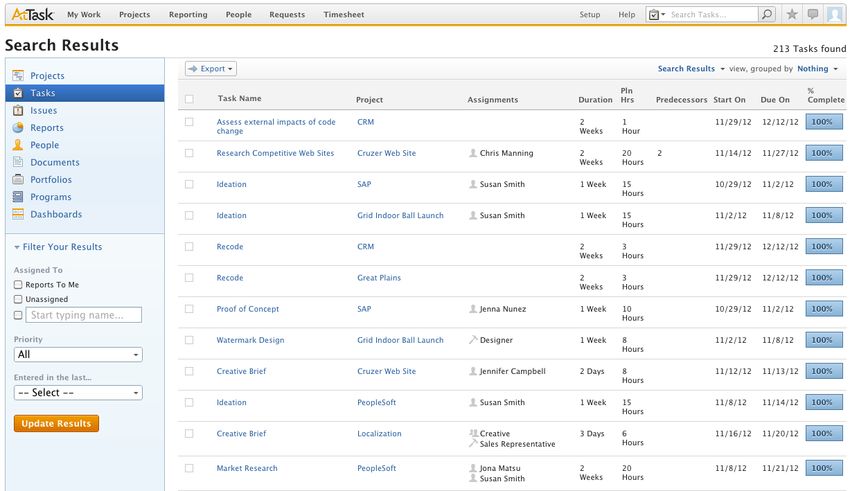The width and height of the screenshot is (850, 491).
Task: Open the user profile avatar icon
Action: pos(835,15)
